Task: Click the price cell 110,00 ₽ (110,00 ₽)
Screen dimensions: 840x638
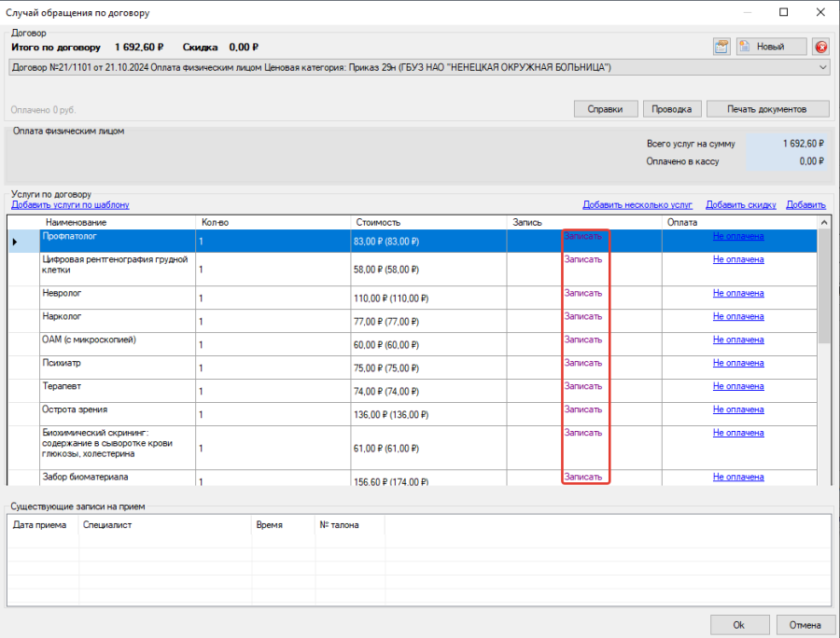Action: pos(428,298)
